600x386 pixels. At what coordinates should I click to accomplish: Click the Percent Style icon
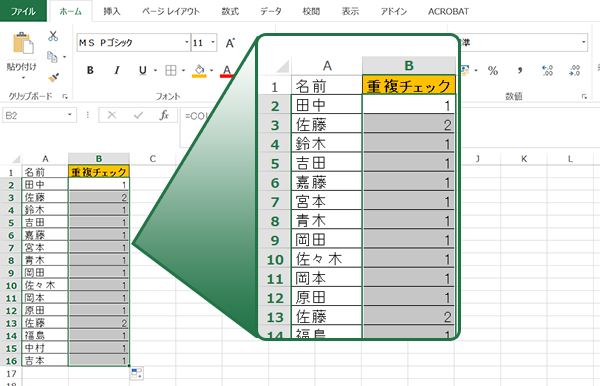click(x=493, y=70)
